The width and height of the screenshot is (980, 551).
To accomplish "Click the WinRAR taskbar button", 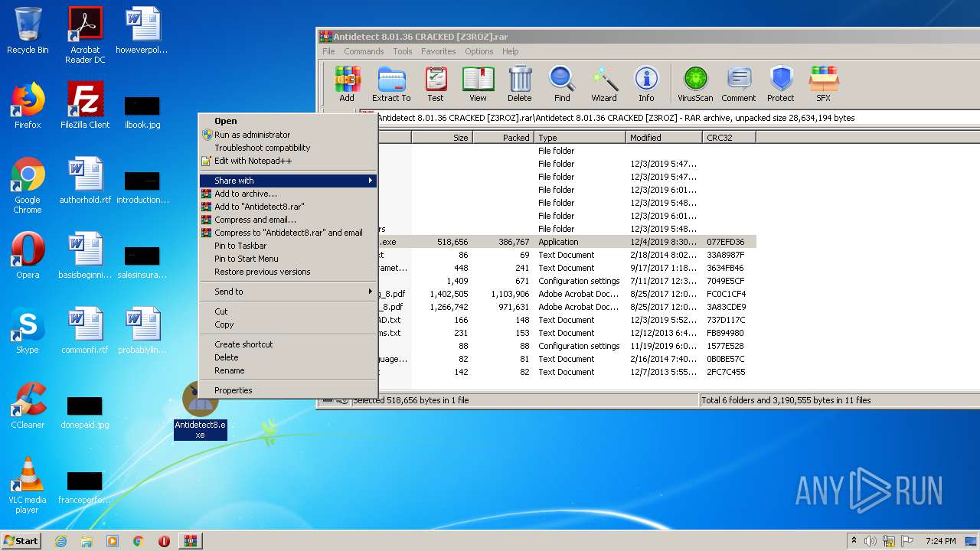I will point(191,541).
